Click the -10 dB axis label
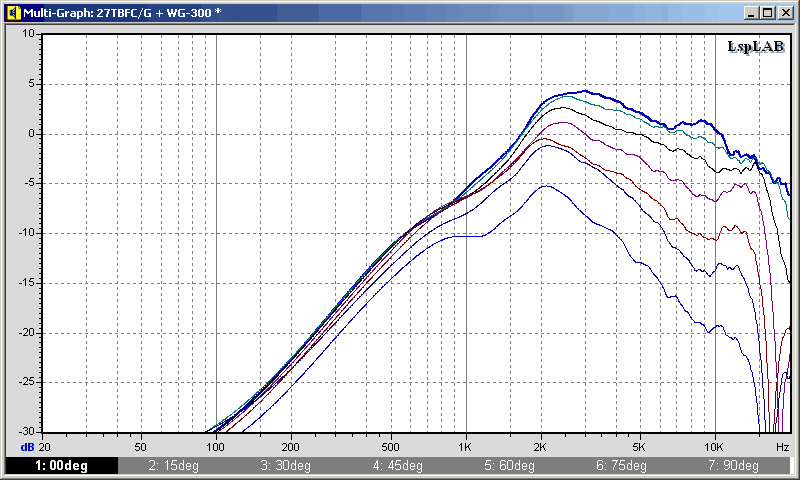 [x=27, y=233]
